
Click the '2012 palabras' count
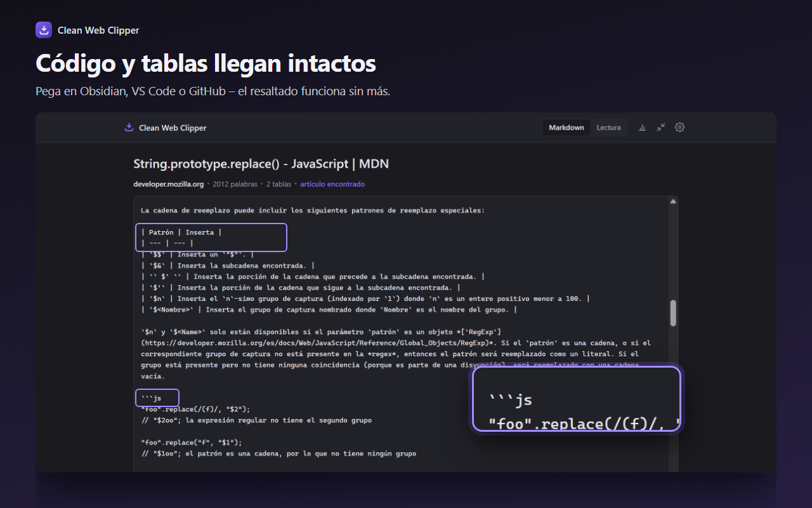[235, 184]
